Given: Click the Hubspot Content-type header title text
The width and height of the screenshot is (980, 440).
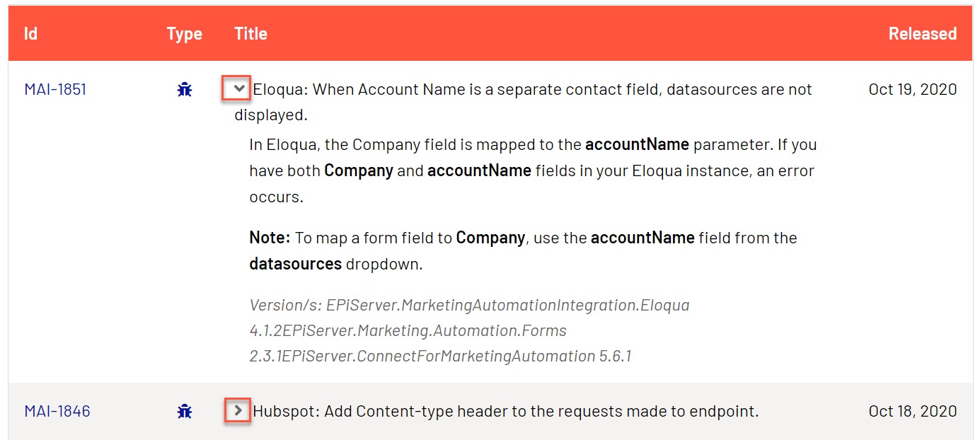Looking at the screenshot, I should [505, 411].
